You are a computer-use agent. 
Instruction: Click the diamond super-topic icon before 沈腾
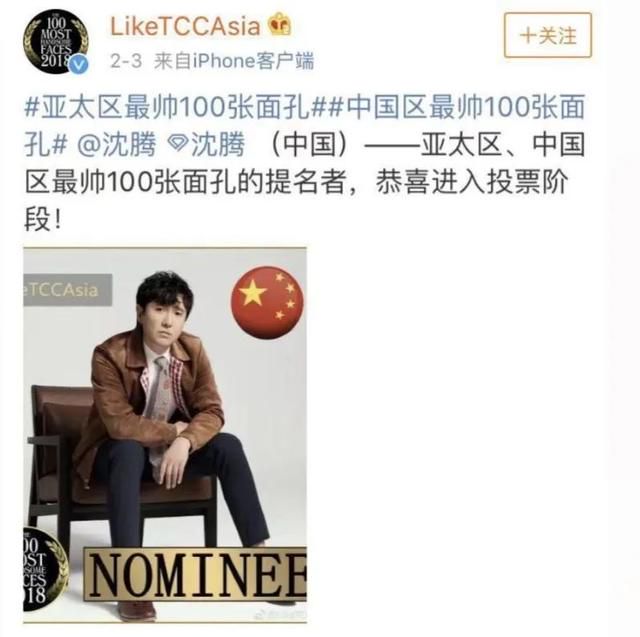click(178, 143)
